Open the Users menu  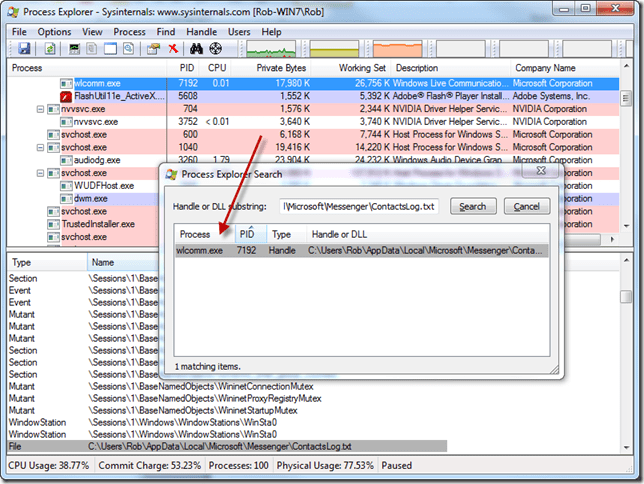tap(239, 32)
